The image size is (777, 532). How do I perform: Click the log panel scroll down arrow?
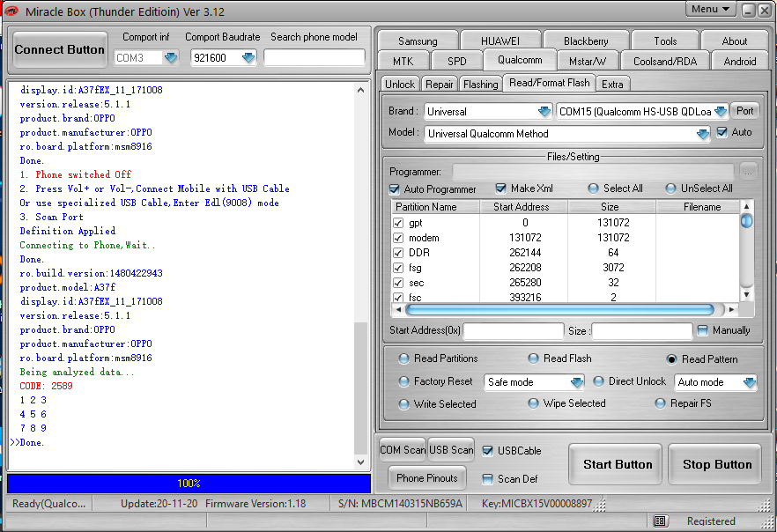pos(361,462)
